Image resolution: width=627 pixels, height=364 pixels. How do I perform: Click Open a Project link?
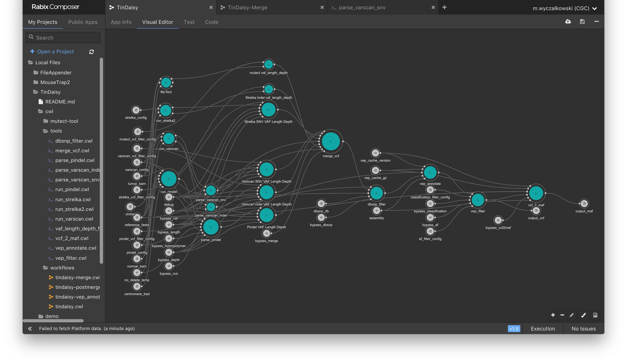(x=55, y=52)
